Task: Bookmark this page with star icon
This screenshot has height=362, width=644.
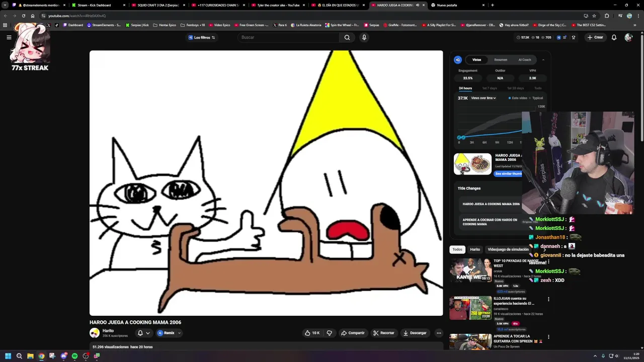Action: [594, 16]
